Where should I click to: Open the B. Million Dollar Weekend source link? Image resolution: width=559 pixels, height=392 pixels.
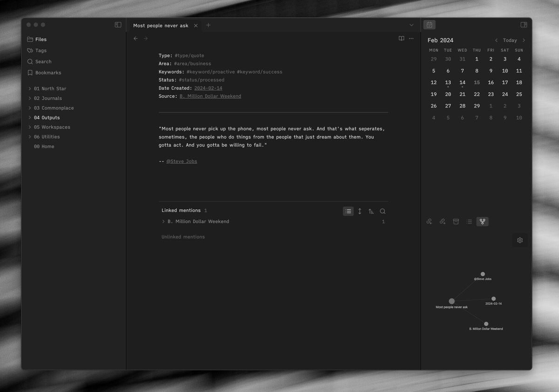[x=210, y=96]
